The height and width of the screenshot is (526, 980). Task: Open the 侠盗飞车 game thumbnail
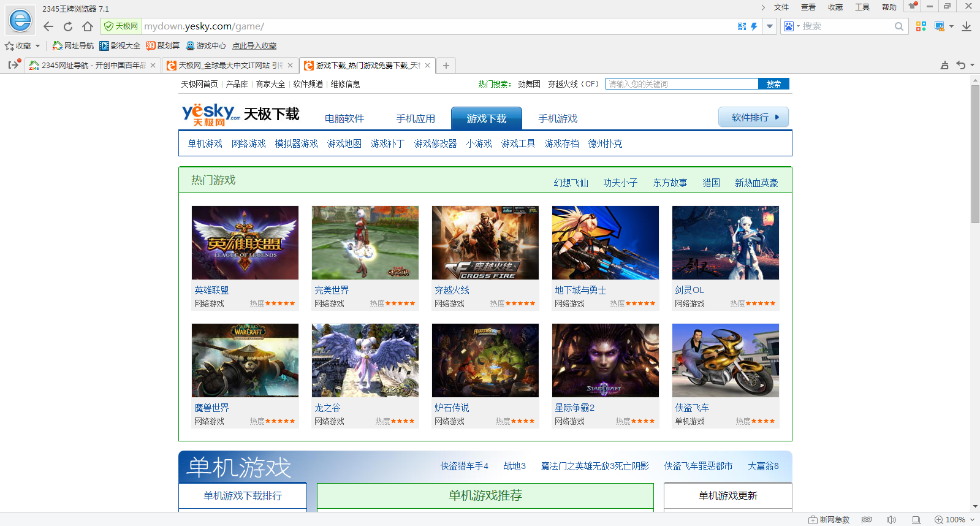tap(726, 360)
